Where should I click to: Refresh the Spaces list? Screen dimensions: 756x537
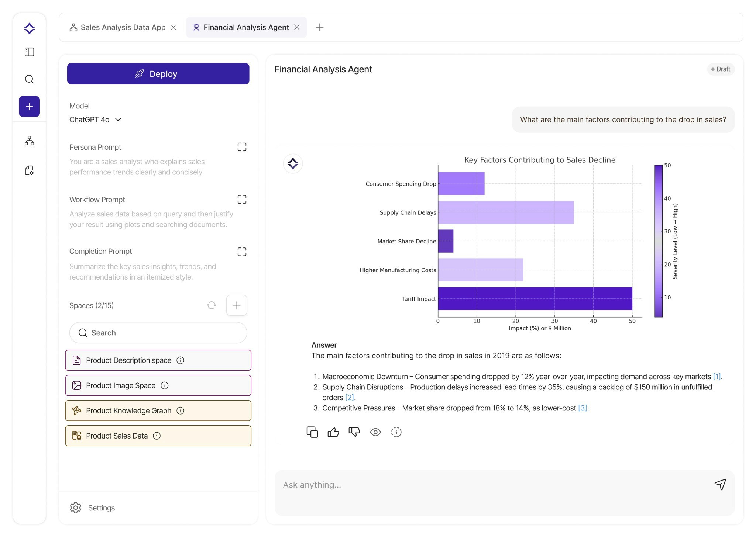212,305
